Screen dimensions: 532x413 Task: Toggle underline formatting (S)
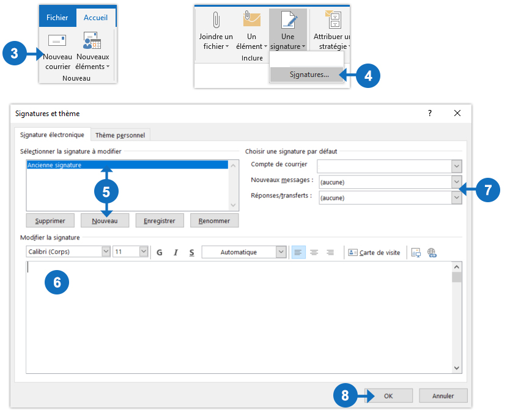click(191, 252)
